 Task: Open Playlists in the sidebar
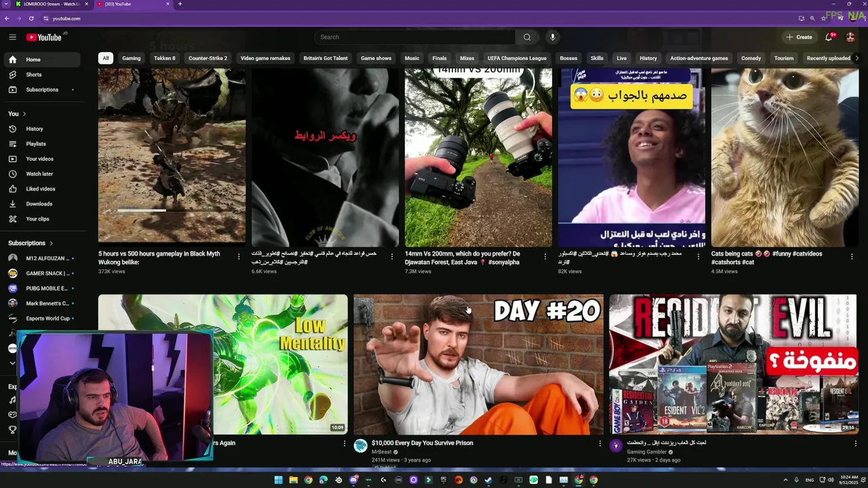[x=42, y=144]
